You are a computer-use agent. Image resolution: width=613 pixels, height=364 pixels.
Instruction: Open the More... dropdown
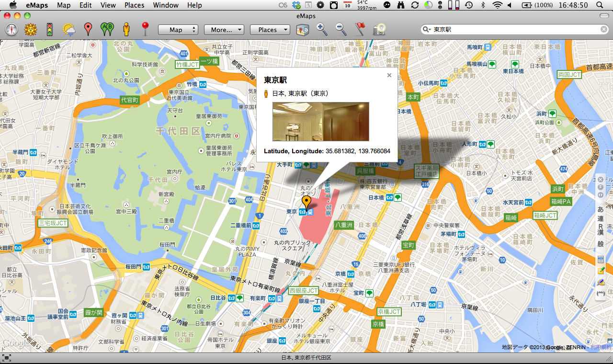pyautogui.click(x=224, y=30)
